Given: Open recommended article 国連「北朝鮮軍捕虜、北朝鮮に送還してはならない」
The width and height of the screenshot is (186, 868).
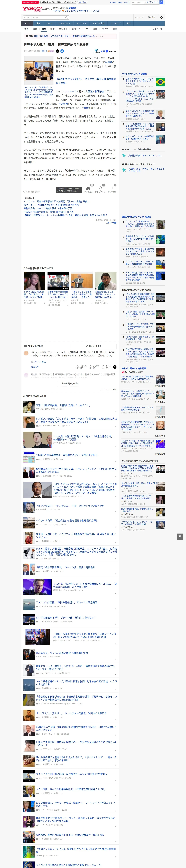Looking at the screenshot, I should [63, 405].
